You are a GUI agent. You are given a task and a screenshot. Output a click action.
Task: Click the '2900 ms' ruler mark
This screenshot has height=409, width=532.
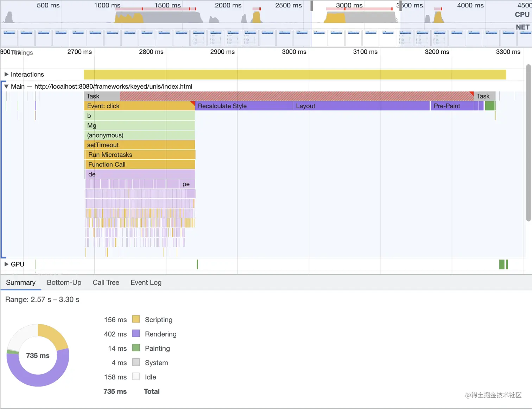pos(222,52)
